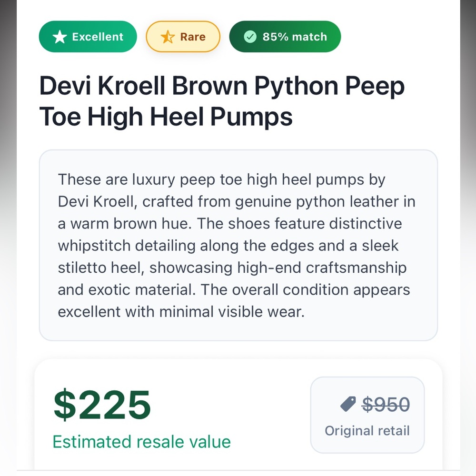Click the filled star inside the green pill

[x=59, y=36]
